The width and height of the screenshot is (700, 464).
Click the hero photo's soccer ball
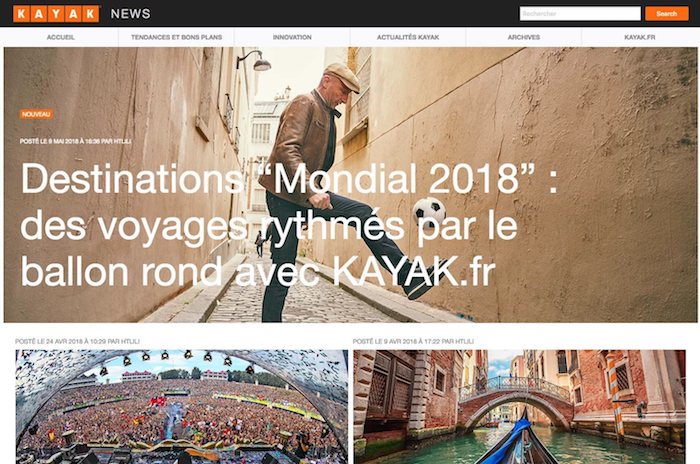[x=429, y=213]
